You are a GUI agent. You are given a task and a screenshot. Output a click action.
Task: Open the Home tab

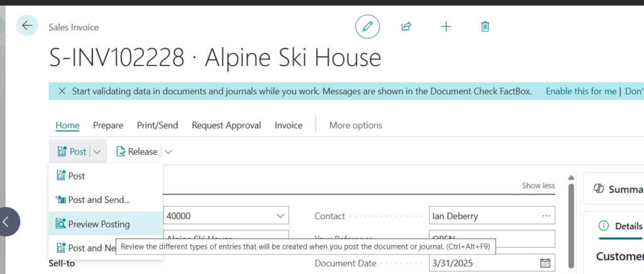click(x=67, y=125)
